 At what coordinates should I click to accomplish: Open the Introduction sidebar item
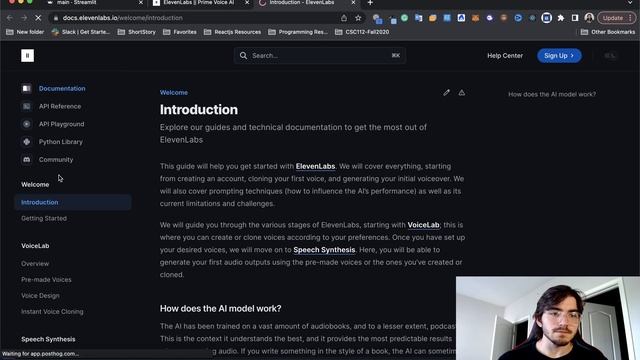point(73,202)
